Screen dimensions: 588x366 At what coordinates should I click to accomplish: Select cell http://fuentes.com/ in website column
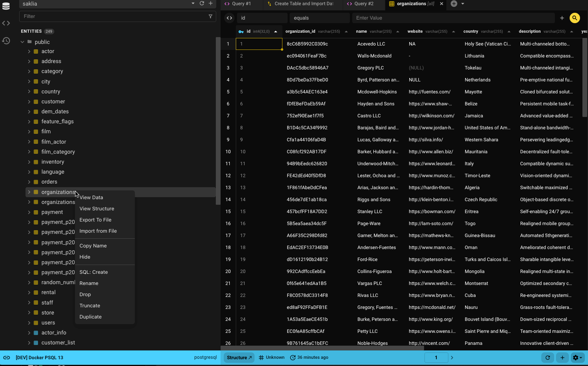coord(433,92)
